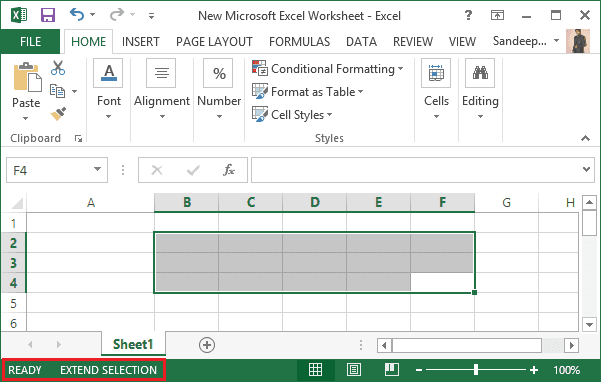Screen dimensions: 602x382
Task: Open the Name Box dropdown arrow
Action: 98,169
